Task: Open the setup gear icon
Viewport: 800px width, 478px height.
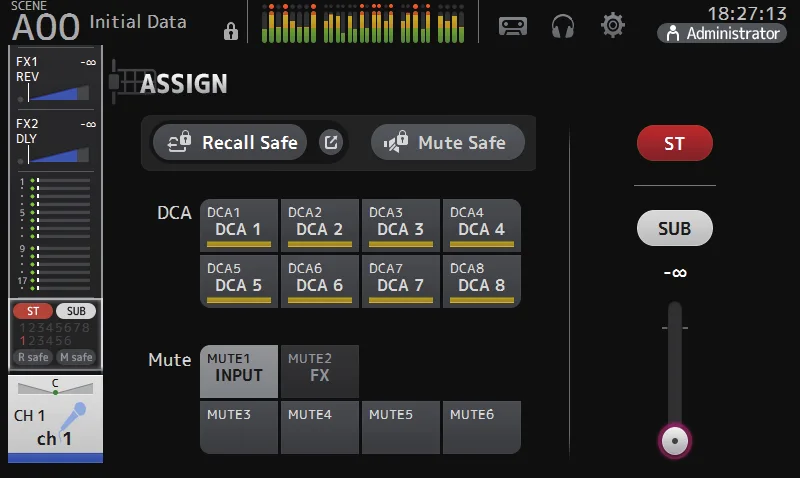Action: tap(613, 25)
